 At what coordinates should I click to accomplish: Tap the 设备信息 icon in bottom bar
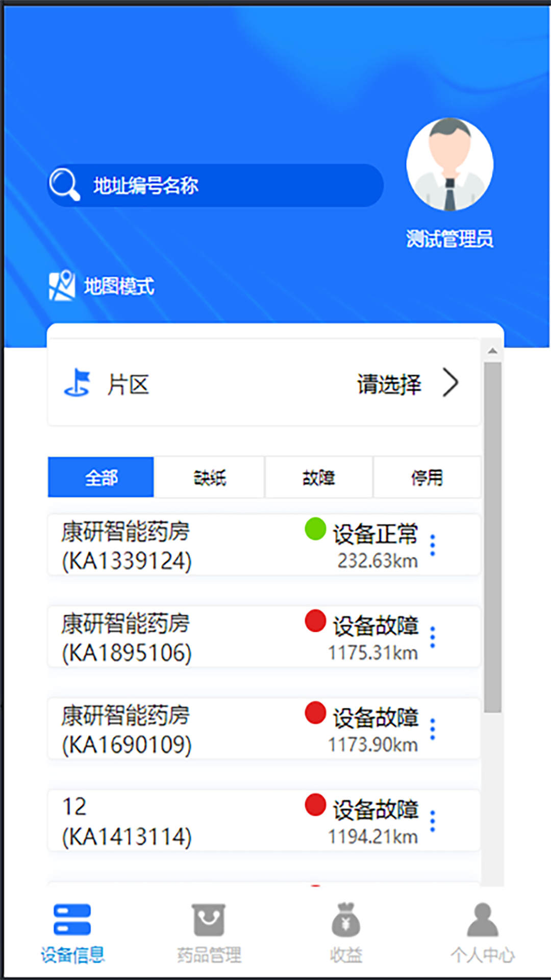tap(72, 920)
